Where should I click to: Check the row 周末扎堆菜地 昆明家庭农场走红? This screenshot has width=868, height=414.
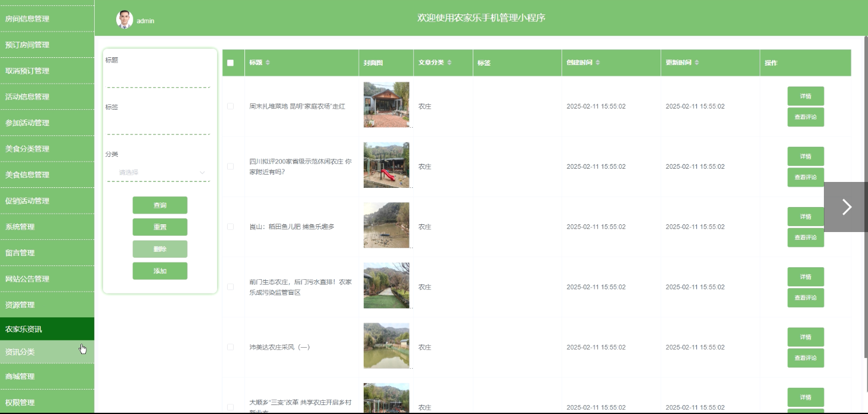231,106
